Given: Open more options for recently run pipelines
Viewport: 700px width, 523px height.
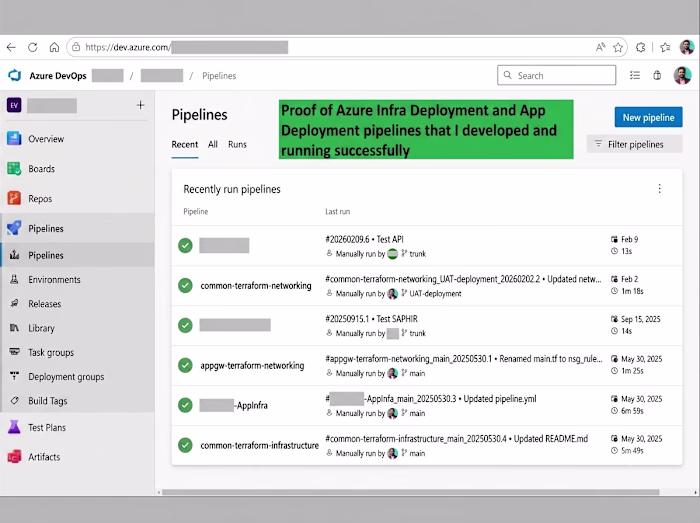Looking at the screenshot, I should [x=659, y=189].
